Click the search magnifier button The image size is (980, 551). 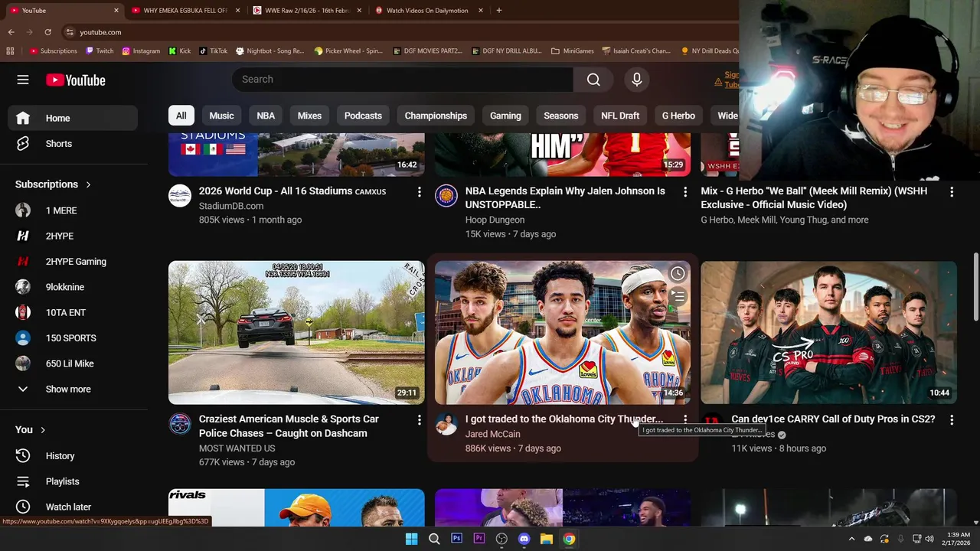[x=593, y=80]
